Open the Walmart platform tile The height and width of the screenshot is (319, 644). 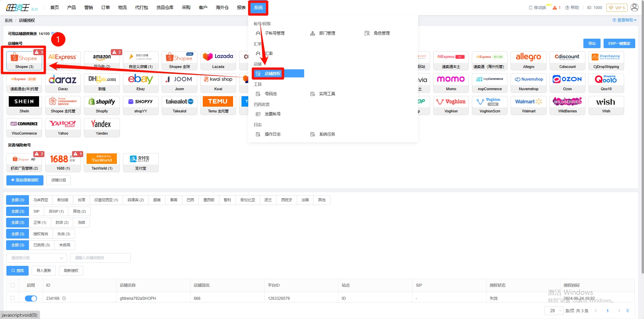[x=528, y=105]
